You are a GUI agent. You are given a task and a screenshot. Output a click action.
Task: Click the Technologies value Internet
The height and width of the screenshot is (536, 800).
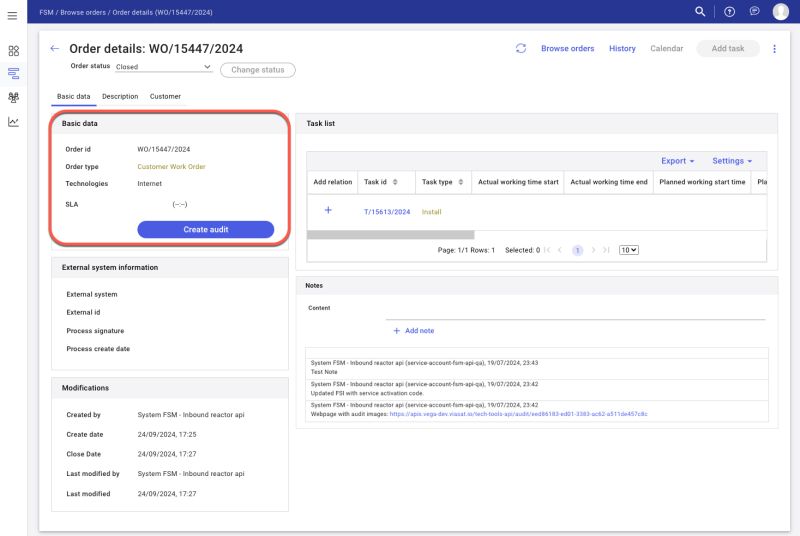(149, 184)
